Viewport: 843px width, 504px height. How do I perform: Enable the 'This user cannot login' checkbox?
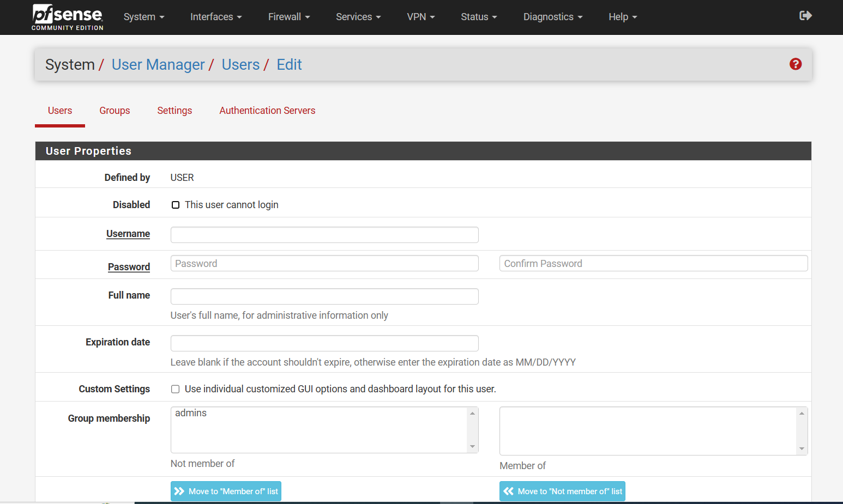176,205
